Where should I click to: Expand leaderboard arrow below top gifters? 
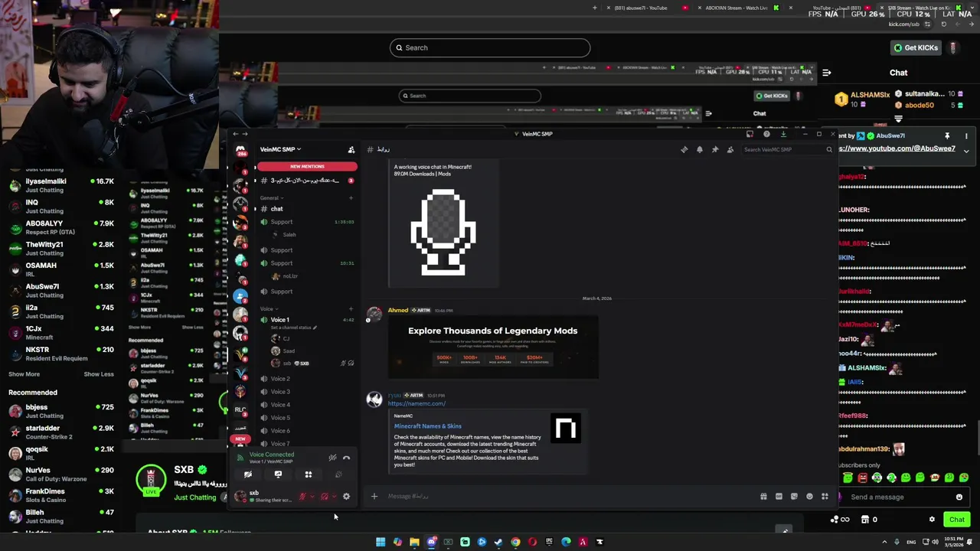[898, 119]
